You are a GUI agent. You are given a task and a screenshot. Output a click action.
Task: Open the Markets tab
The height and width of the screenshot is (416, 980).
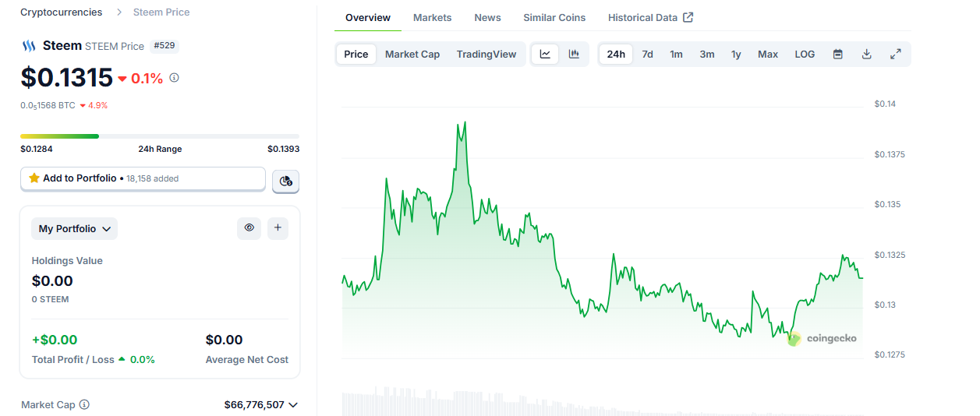pos(432,17)
